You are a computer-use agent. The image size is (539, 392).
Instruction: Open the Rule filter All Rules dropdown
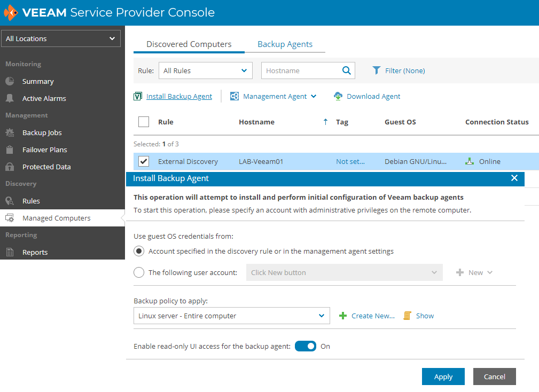[206, 70]
